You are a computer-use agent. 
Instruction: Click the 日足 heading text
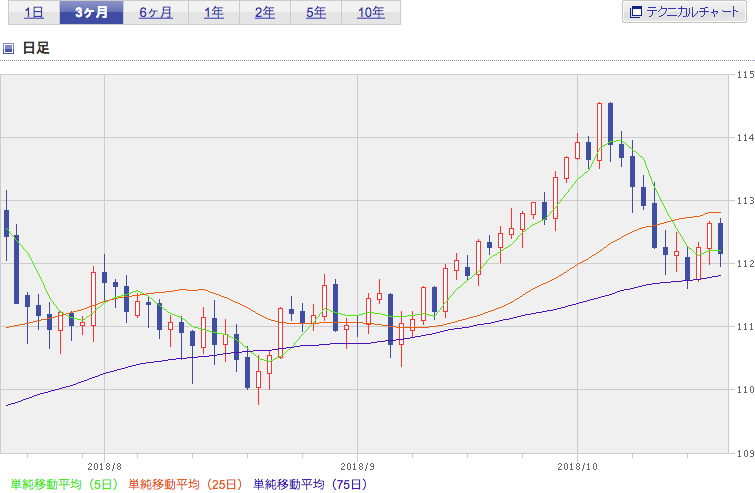click(36, 48)
